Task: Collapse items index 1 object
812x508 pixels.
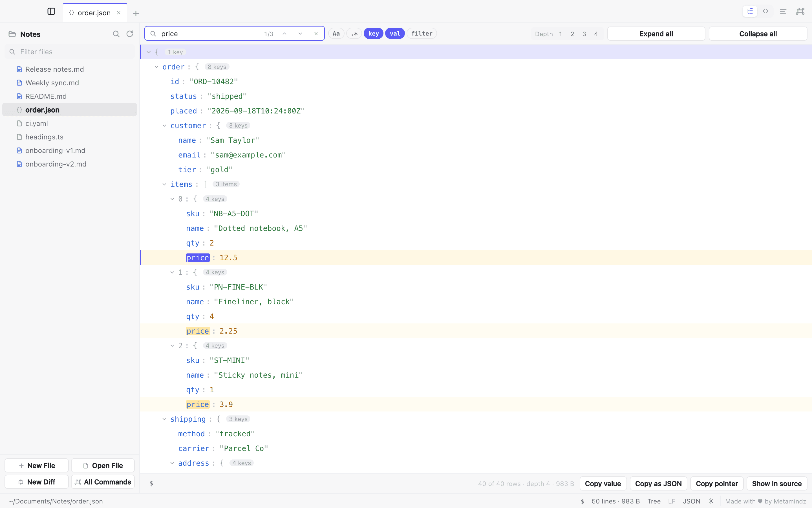Action: pos(172,272)
